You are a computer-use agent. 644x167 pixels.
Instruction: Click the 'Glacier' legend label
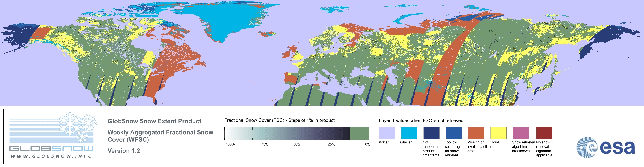406,142
